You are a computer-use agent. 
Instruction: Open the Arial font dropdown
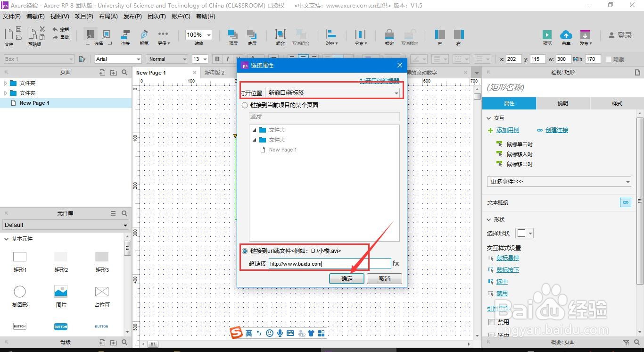pos(118,59)
